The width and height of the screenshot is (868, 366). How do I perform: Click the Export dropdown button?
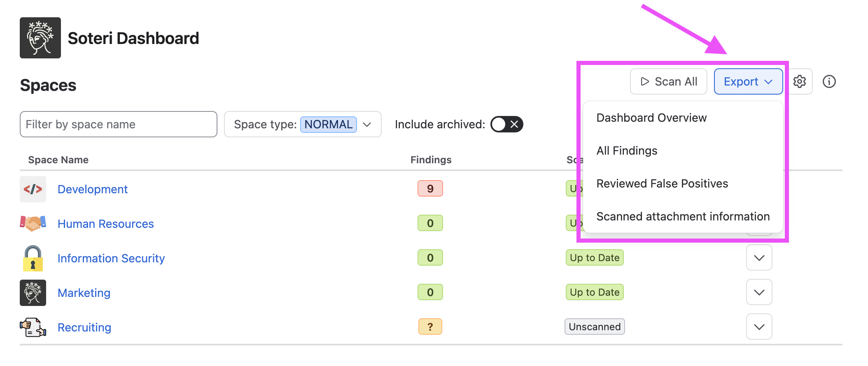click(748, 81)
